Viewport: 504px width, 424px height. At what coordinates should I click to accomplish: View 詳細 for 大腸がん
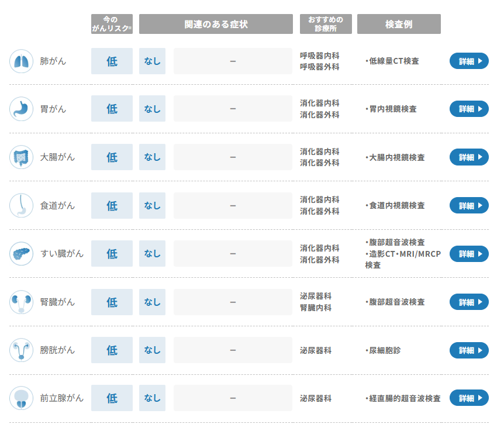point(469,157)
